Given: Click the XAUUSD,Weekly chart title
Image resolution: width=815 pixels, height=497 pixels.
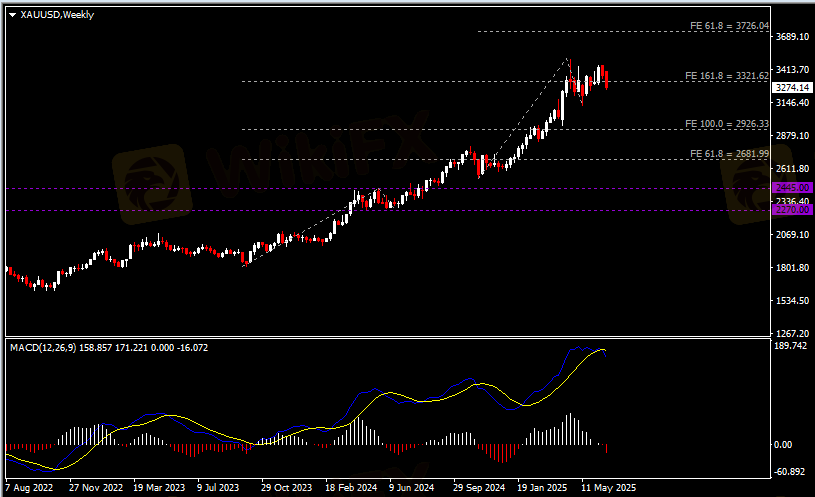Looking at the screenshot, I should [57, 15].
